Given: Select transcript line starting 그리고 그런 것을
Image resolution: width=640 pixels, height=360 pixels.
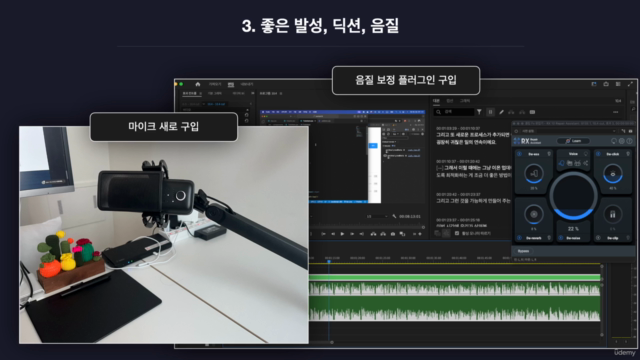Looking at the screenshot, I should click(x=473, y=201).
